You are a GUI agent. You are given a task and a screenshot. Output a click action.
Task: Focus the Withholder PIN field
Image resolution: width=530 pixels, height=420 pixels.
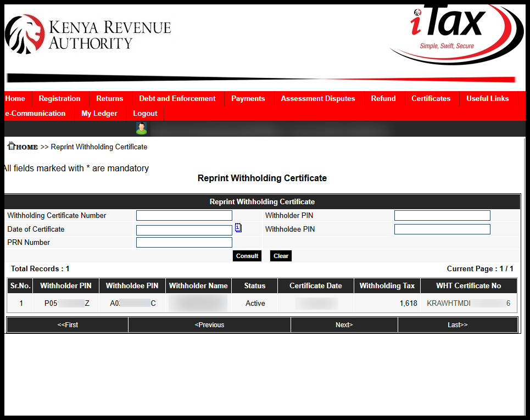(x=442, y=216)
